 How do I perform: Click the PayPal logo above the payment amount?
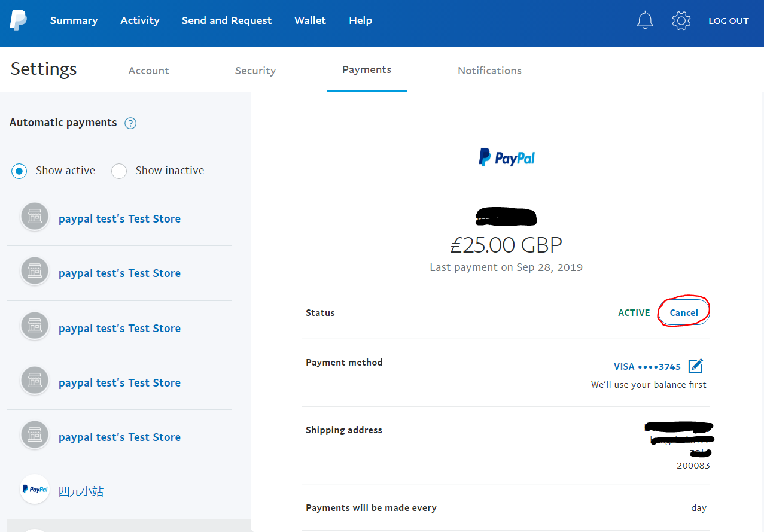coord(506,157)
